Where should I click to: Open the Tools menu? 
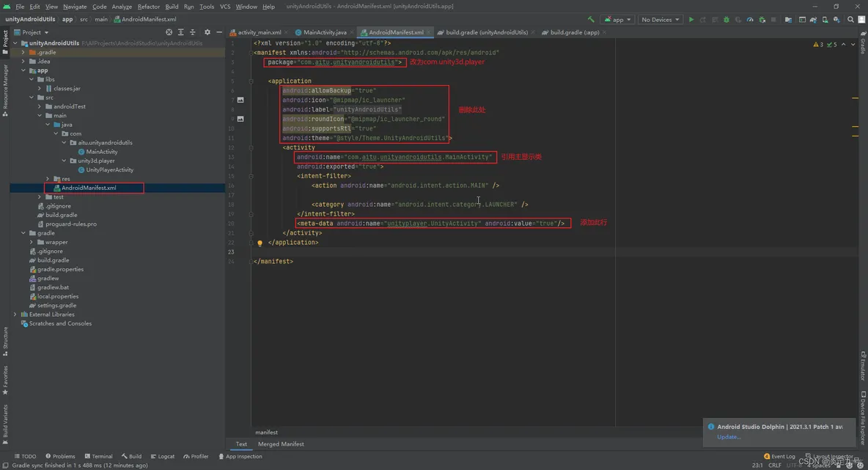pyautogui.click(x=207, y=6)
